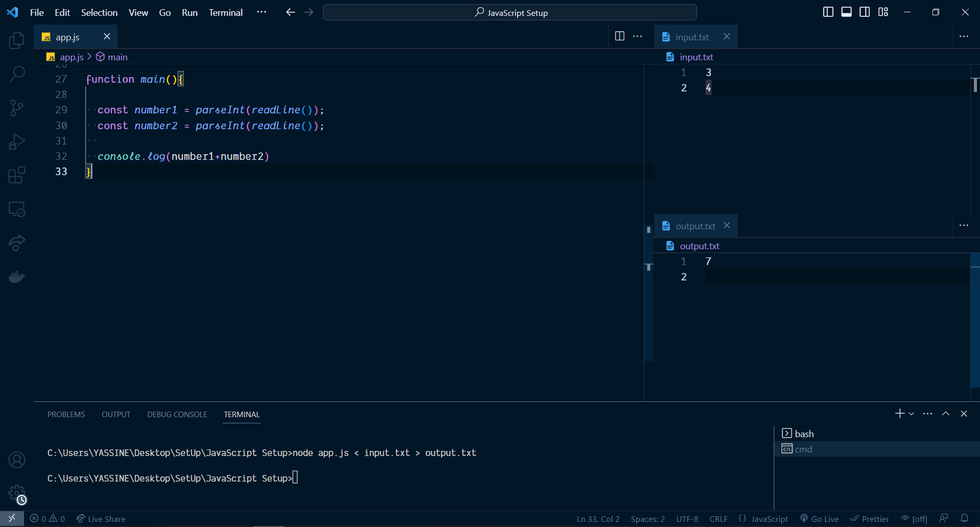This screenshot has height=527, width=980.
Task: Toggle the bottom Panel visibility
Action: pos(846,12)
